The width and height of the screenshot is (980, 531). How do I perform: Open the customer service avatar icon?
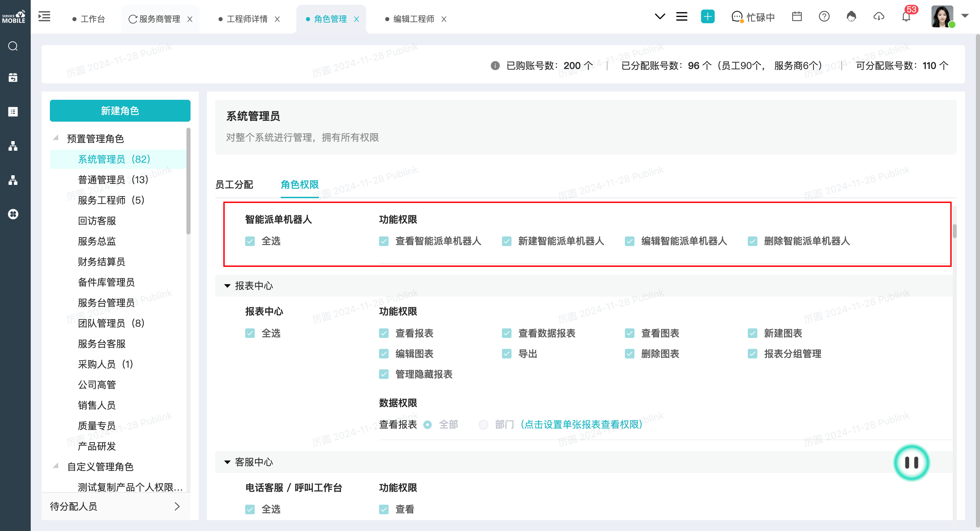851,16
